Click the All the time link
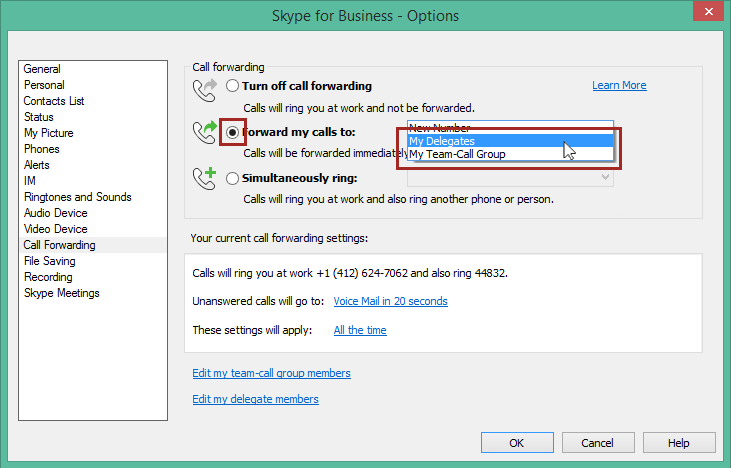 point(360,330)
